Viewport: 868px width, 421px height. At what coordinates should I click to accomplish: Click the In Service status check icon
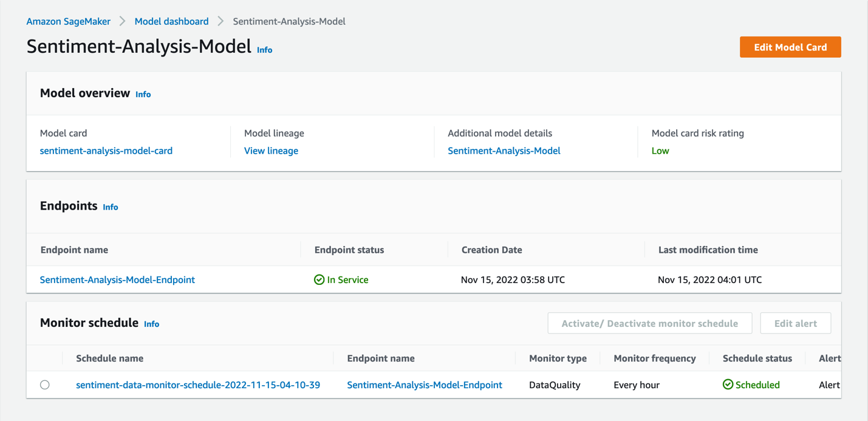[319, 279]
